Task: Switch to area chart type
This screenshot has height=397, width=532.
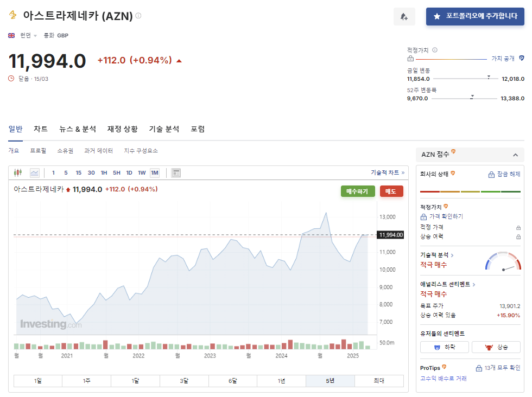Action: [x=35, y=173]
